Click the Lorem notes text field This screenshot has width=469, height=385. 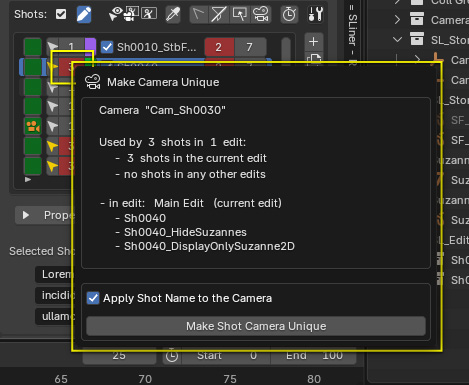pyautogui.click(x=55, y=274)
